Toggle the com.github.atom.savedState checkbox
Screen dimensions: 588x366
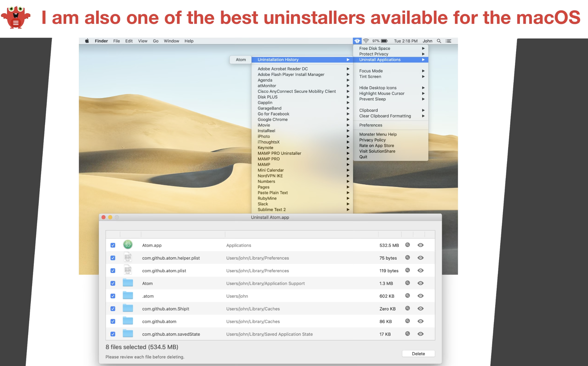(113, 334)
